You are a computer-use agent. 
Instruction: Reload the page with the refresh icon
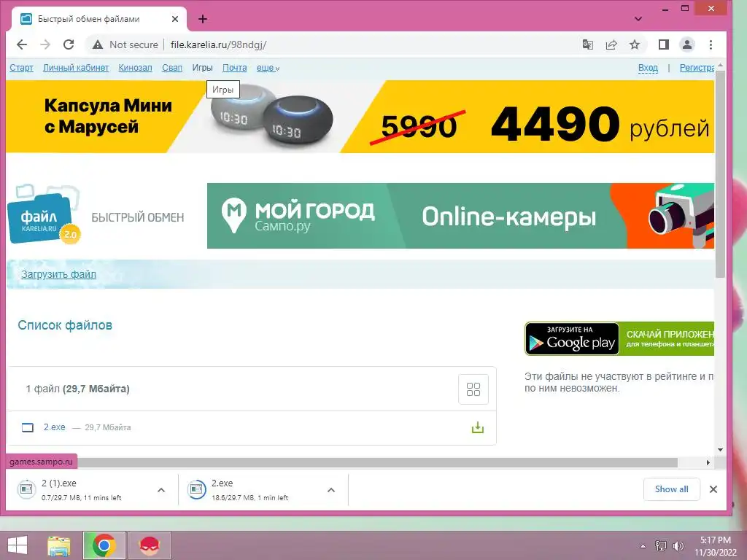69,44
